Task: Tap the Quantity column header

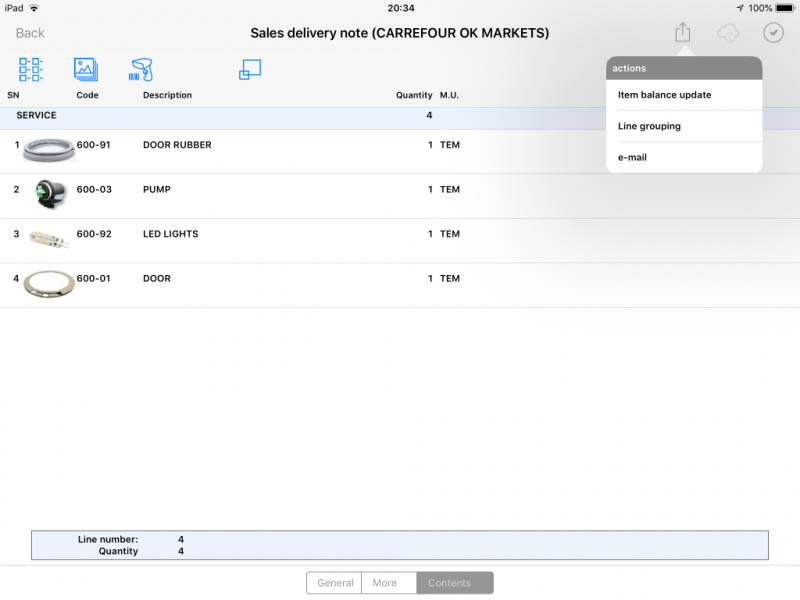Action: (414, 95)
